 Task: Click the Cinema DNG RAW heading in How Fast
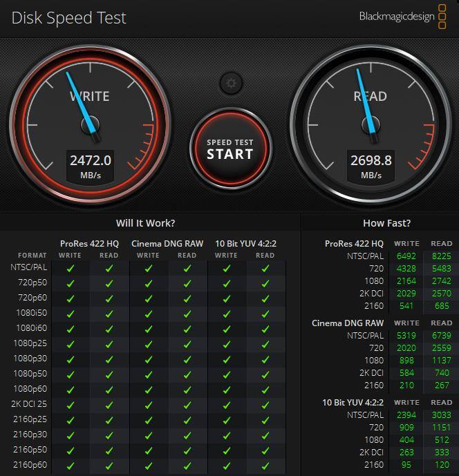coord(347,323)
